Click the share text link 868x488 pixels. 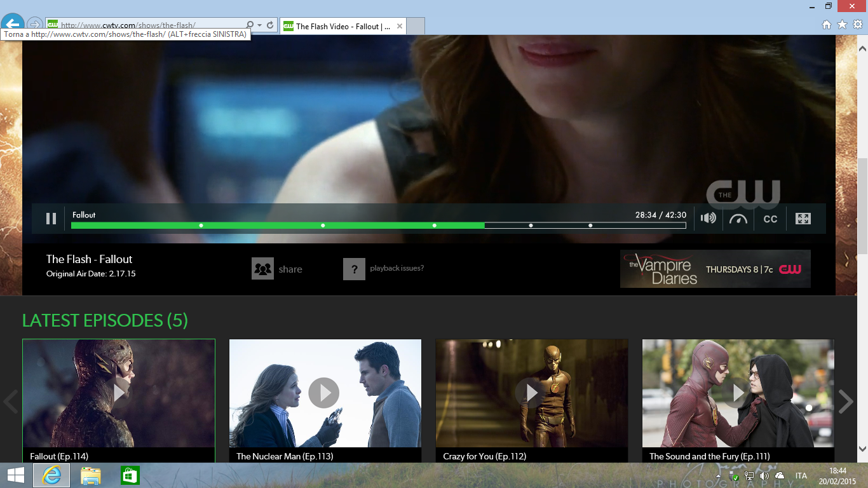click(290, 269)
